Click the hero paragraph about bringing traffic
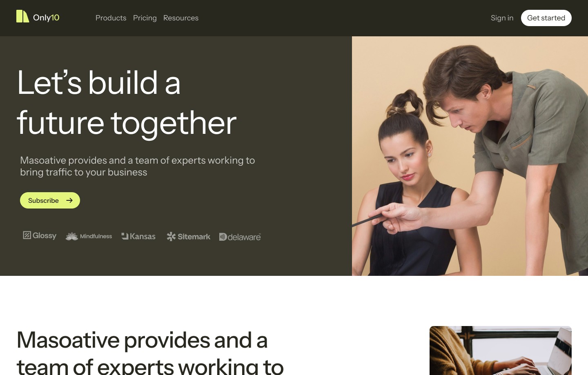Image resolution: width=588 pixels, height=375 pixels. [x=138, y=166]
